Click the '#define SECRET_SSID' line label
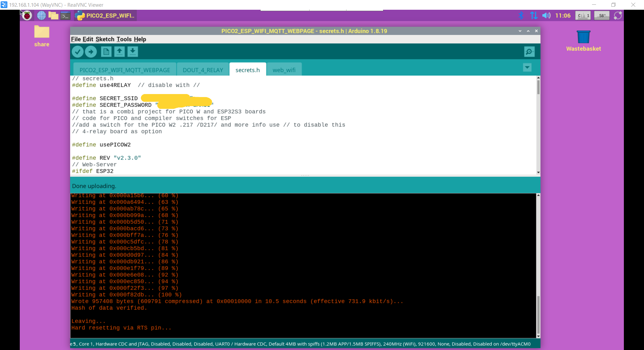Viewport: 644px width, 350px height. (x=105, y=98)
